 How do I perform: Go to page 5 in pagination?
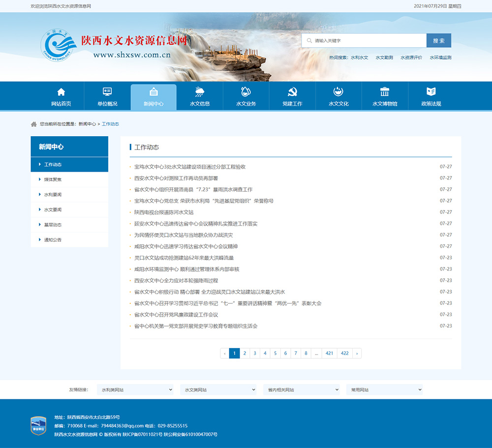(275, 353)
